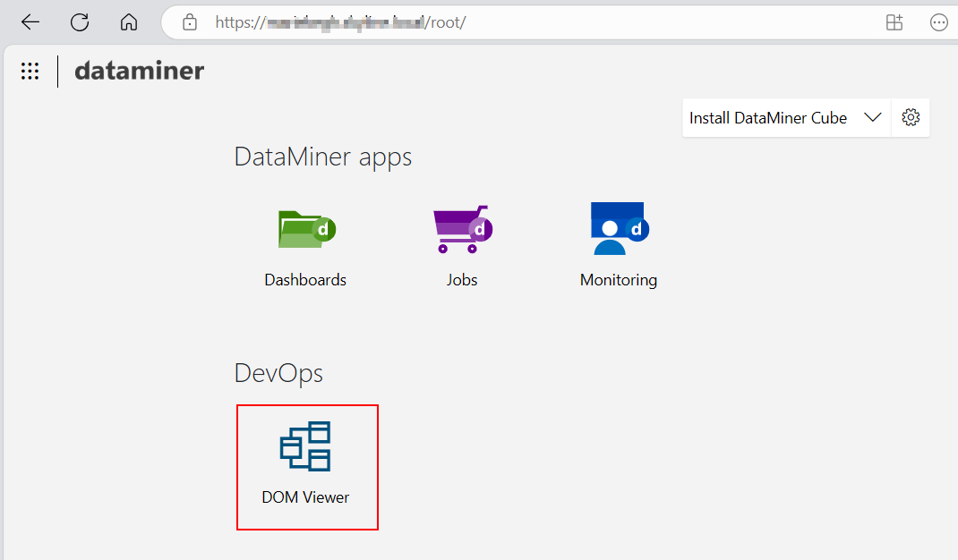Click the Dashboards label
The image size is (958, 560).
tap(305, 280)
